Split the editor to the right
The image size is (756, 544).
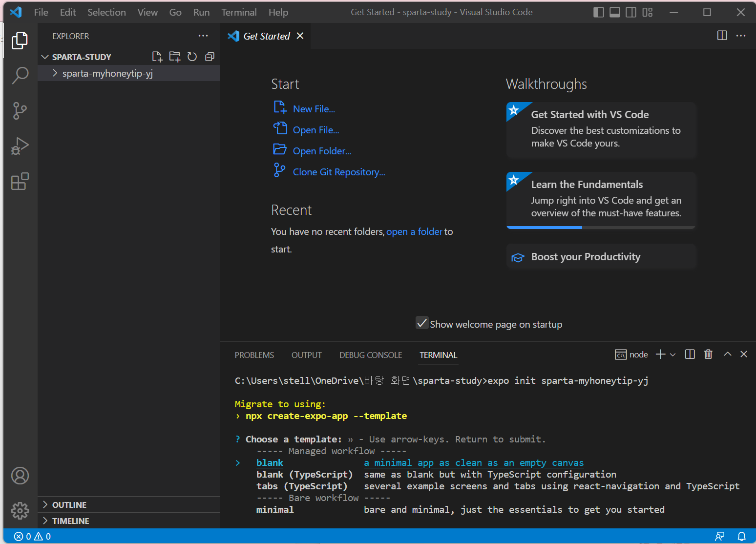[722, 36]
